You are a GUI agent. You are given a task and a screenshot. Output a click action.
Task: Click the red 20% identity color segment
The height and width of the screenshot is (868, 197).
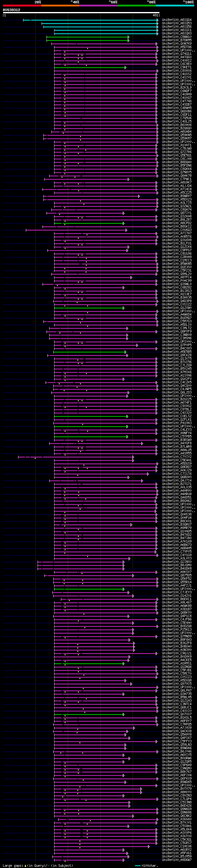[x=22, y=6]
